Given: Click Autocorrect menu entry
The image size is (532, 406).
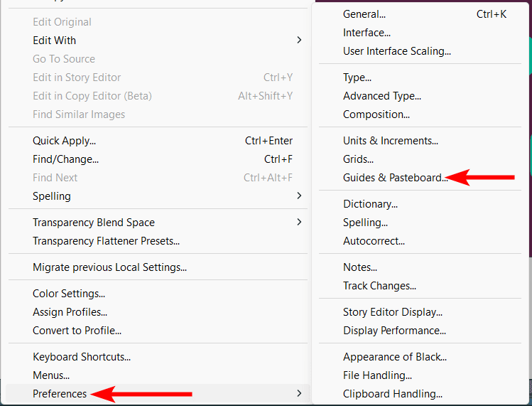Looking at the screenshot, I should [374, 241].
